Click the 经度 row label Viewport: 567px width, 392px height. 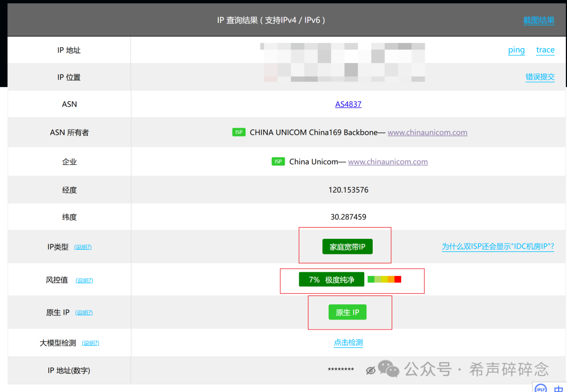(x=69, y=190)
